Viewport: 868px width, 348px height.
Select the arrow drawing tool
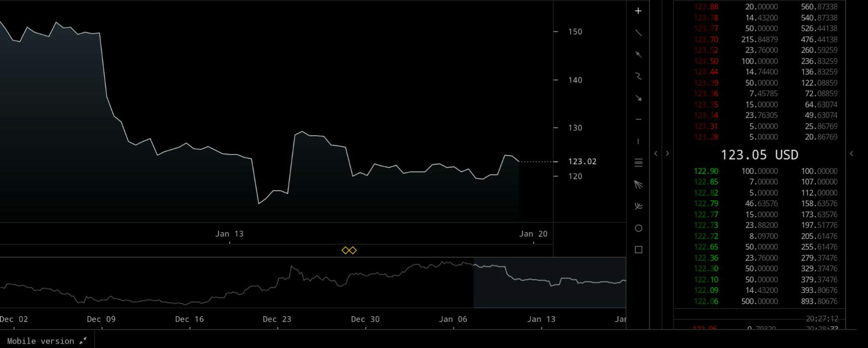click(638, 98)
